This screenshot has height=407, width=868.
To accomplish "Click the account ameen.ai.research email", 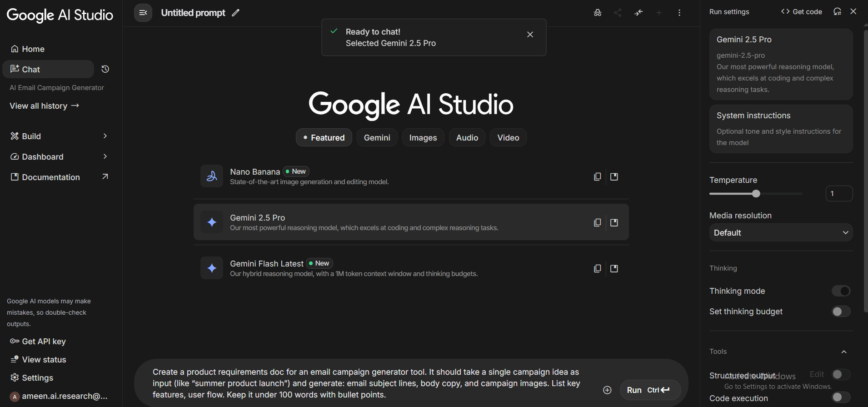I will pyautogui.click(x=59, y=396).
